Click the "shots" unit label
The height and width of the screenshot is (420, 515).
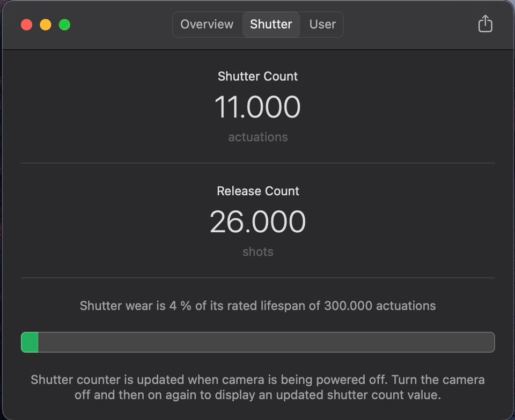257,252
